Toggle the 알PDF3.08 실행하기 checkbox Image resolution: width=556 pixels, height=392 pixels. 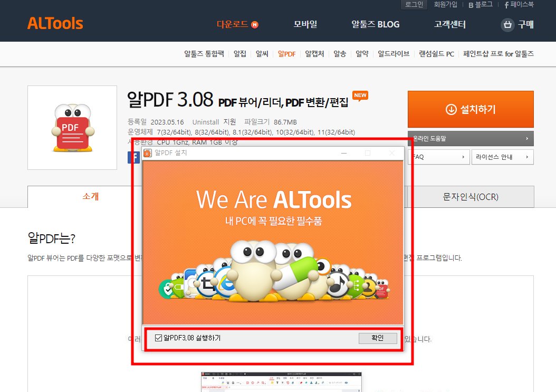pyautogui.click(x=158, y=338)
